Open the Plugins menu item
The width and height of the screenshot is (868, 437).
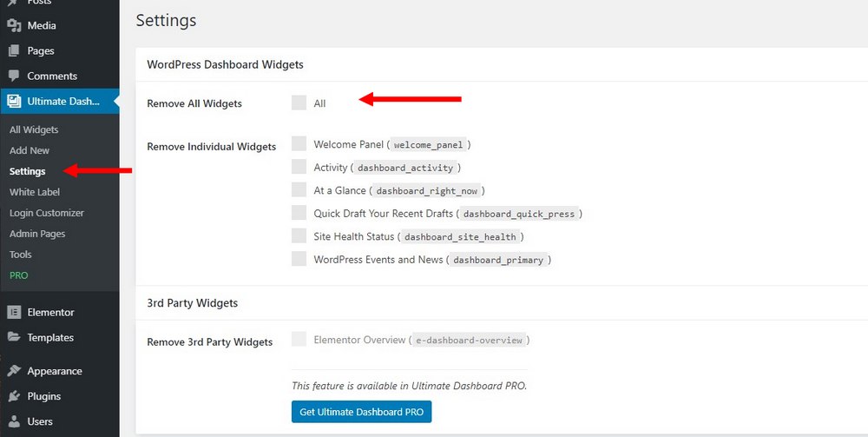click(60, 396)
